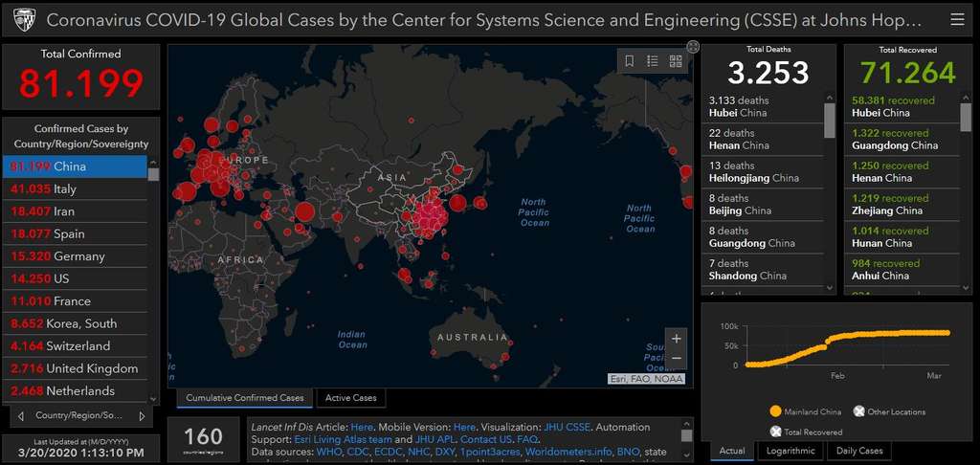Click scroll-up arrow of recovered list
This screenshot has height=465, width=980.
(966, 98)
